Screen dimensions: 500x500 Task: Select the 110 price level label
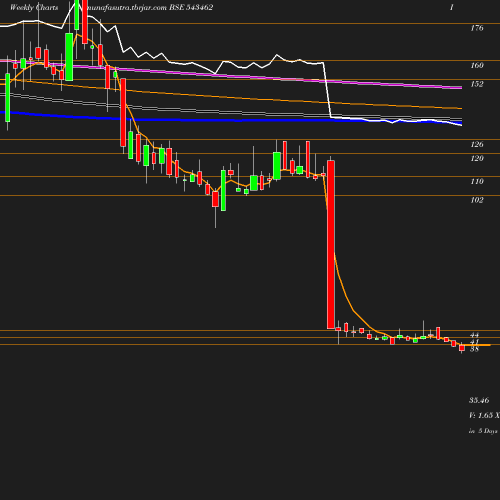[x=477, y=181]
